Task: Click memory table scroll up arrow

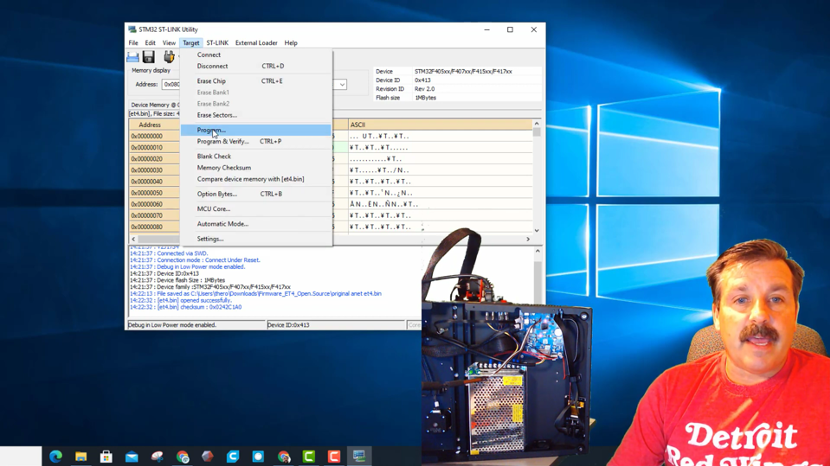Action: 537,123
